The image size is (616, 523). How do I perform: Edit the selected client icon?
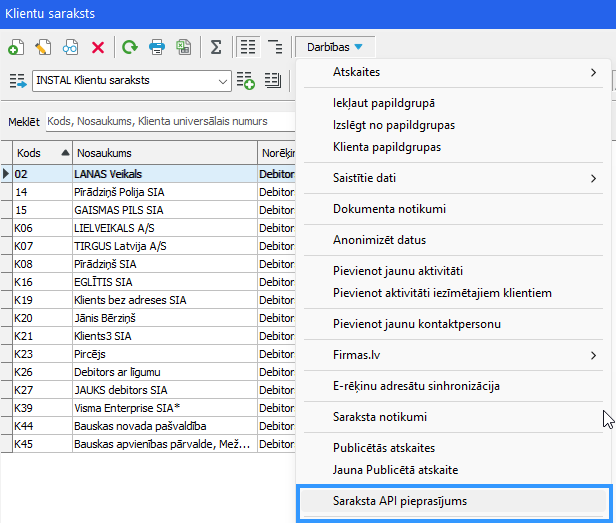[x=43, y=47]
